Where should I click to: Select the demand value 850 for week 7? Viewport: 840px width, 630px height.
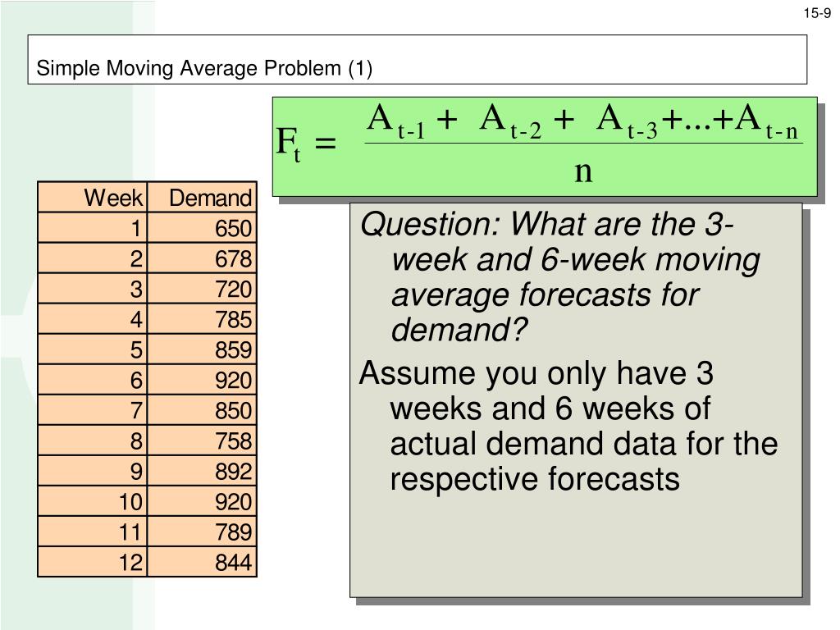point(202,410)
